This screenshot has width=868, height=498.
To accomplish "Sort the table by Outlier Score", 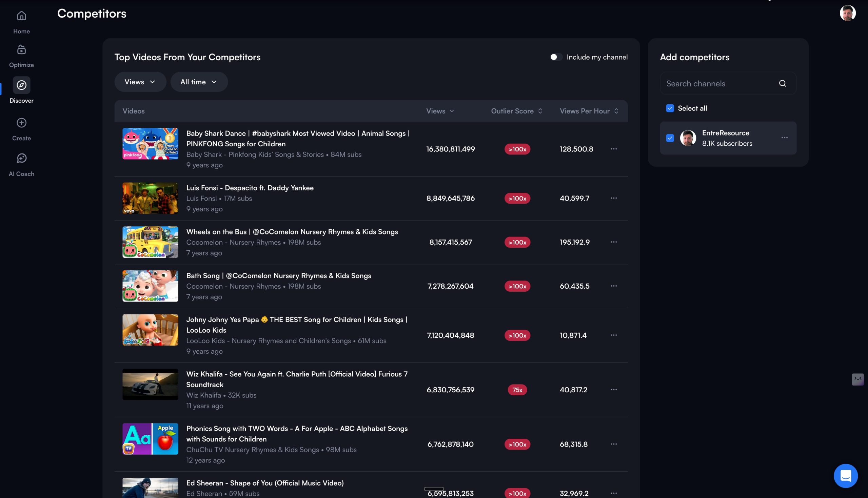I will [x=516, y=111].
